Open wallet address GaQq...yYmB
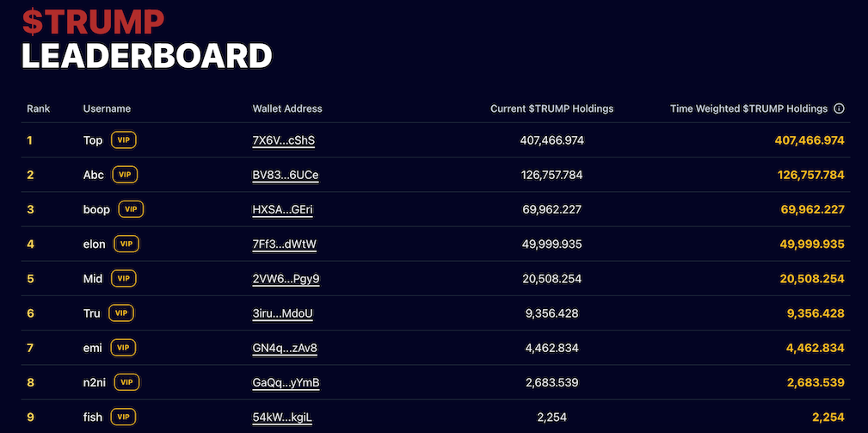Image resolution: width=868 pixels, height=433 pixels. (x=286, y=382)
